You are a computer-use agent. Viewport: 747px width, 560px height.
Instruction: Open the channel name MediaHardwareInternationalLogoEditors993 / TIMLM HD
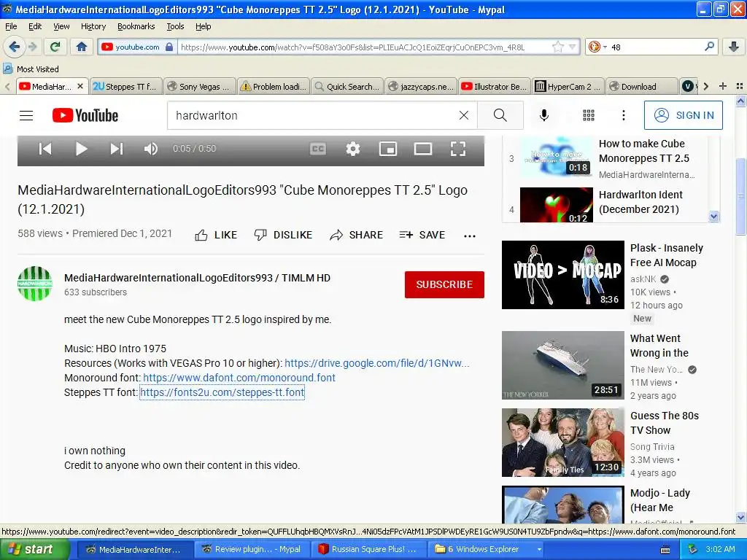point(197,278)
